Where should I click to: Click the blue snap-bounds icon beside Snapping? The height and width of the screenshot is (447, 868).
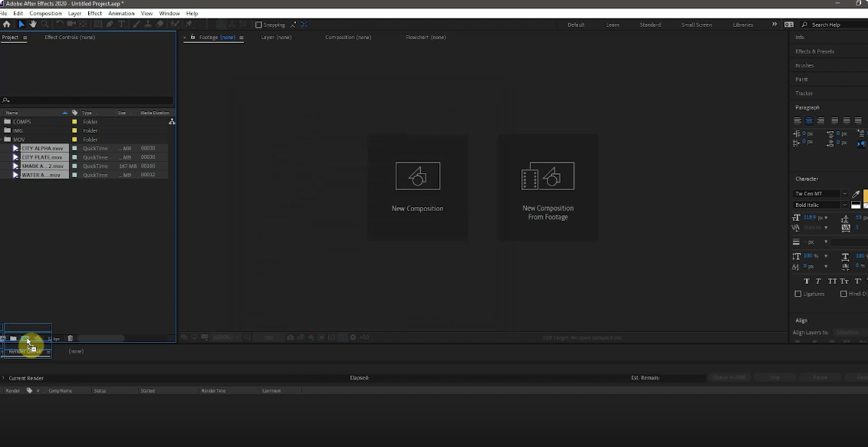point(304,25)
